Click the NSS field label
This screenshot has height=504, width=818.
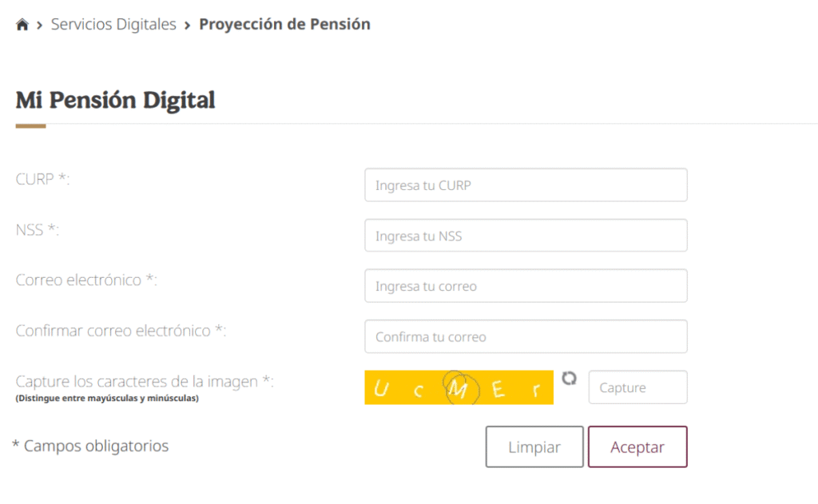point(38,229)
